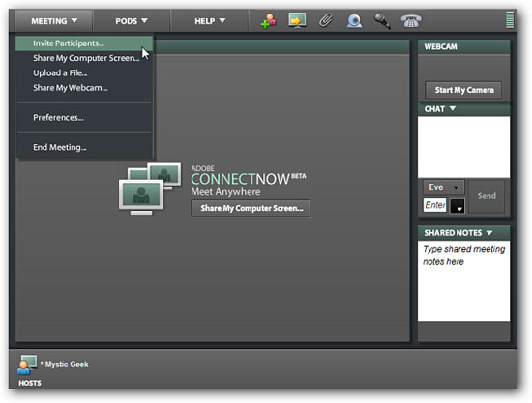Choose Invite Participants from the menu
The image size is (532, 403).
point(84,43)
